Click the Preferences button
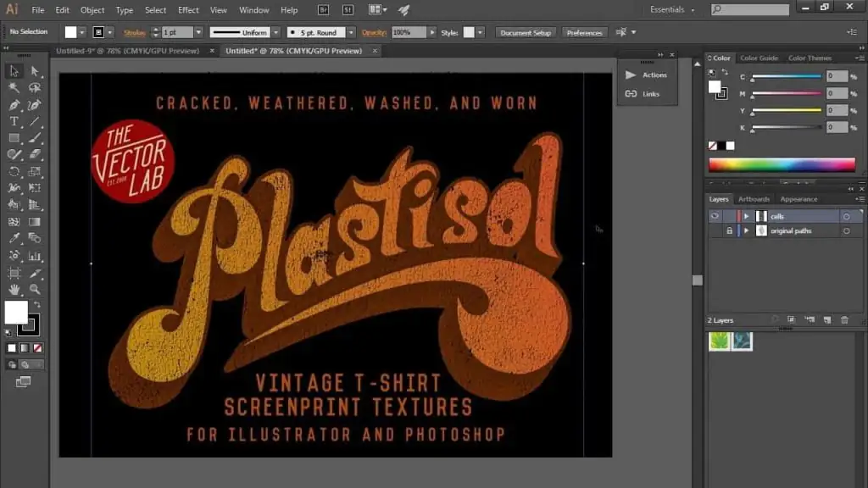This screenshot has width=868, height=488. pos(585,32)
